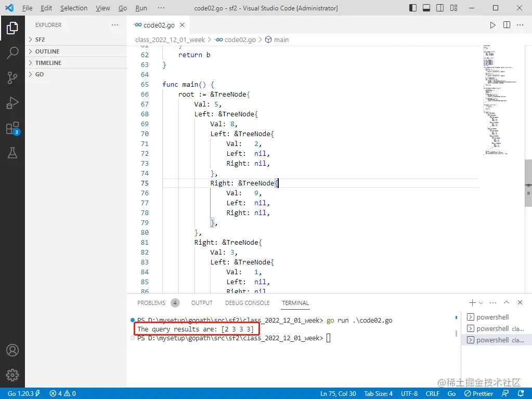Open the Run menu
The image size is (532, 399).
[141, 8]
